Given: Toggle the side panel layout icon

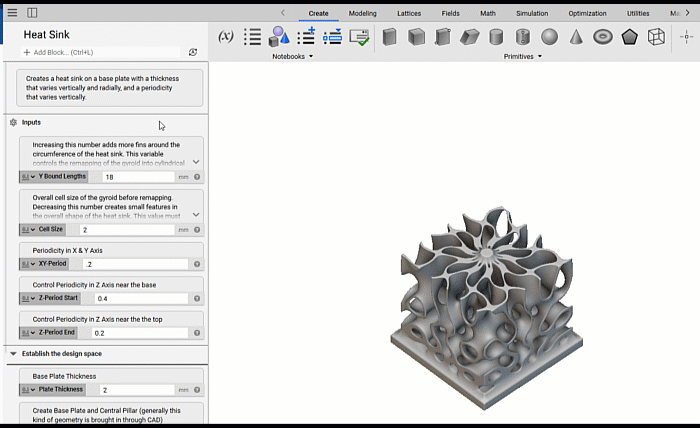Looking at the screenshot, I should 32,12.
